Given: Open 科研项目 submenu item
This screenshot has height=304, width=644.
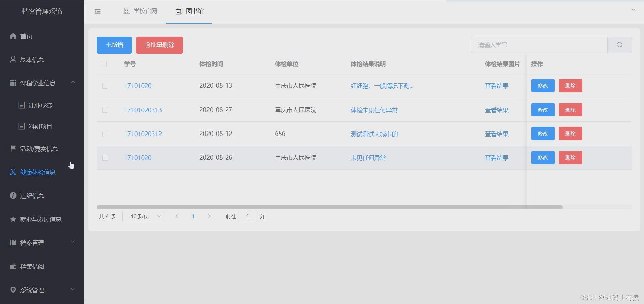Looking at the screenshot, I should click(x=42, y=127).
